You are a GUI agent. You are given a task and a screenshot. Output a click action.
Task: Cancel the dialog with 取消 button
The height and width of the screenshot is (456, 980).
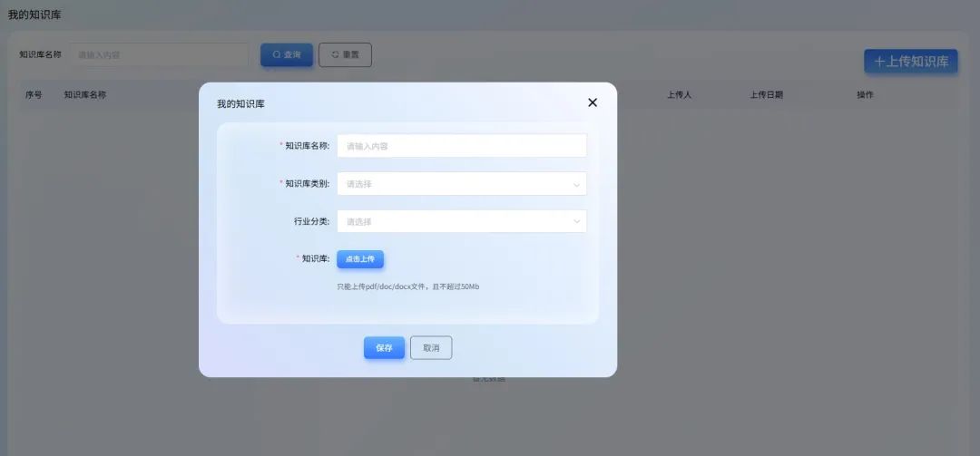(x=431, y=348)
